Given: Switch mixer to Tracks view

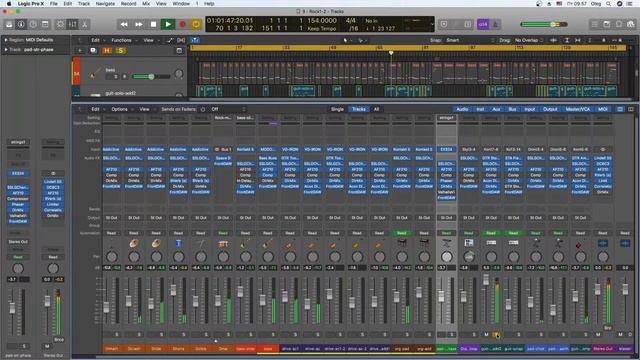Looking at the screenshot, I should (358, 109).
